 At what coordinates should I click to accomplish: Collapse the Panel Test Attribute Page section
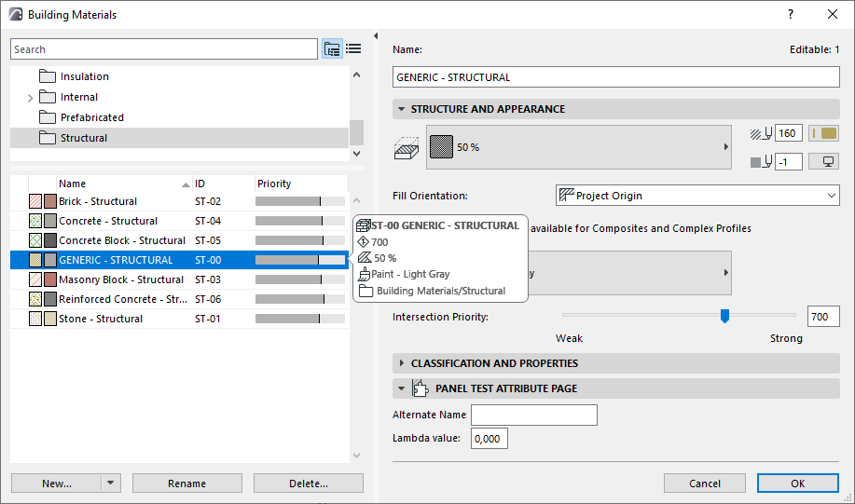tap(402, 388)
